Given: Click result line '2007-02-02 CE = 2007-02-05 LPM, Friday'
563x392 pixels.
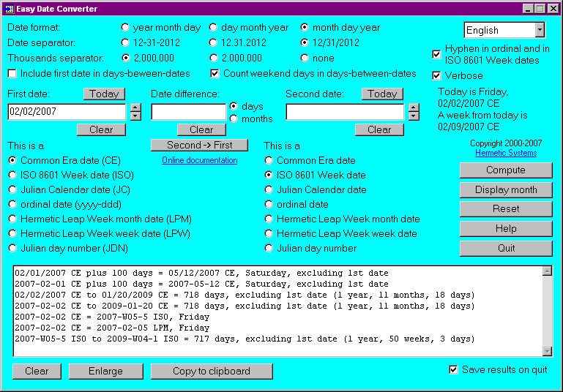Looking at the screenshot, I should point(112,328).
